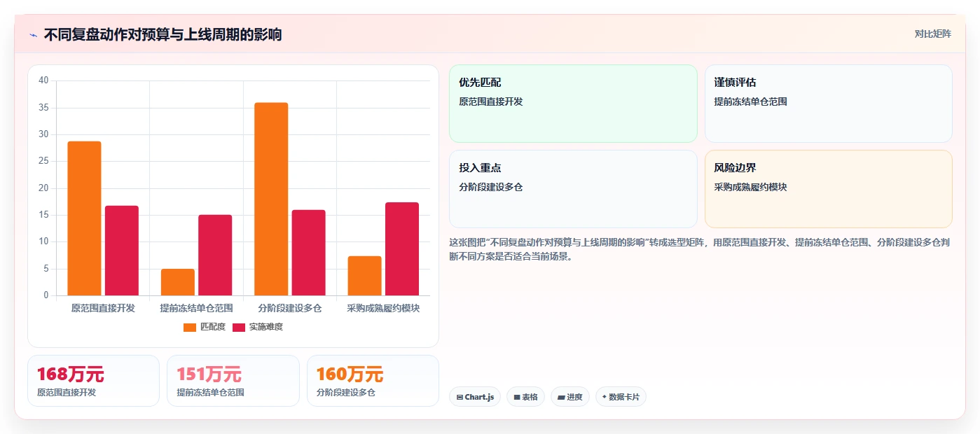Click the orange 匹配度 bar for 原范围直接开发
This screenshot has width=980, height=434.
click(84, 218)
